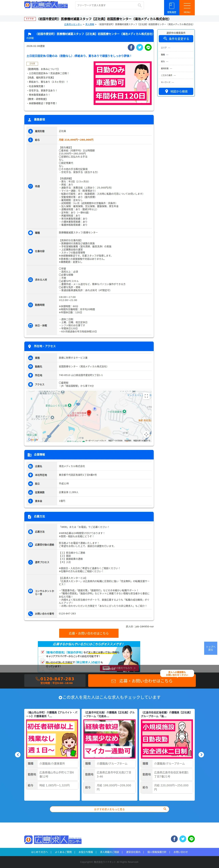
Task: Open the 個人情報保護方針 footer link
Action: click(x=157, y=852)
